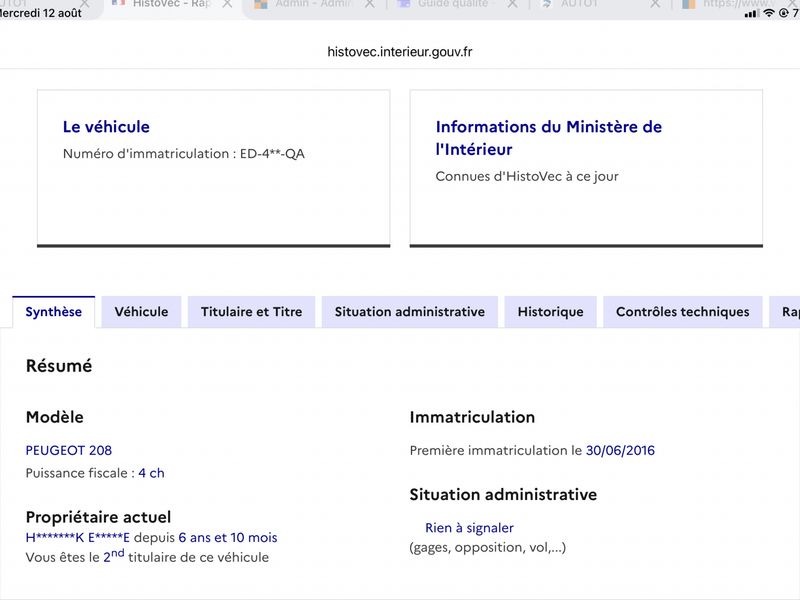Image resolution: width=800 pixels, height=600 pixels.
Task: Click the 30/06/2016 first registration date
Action: coord(620,451)
